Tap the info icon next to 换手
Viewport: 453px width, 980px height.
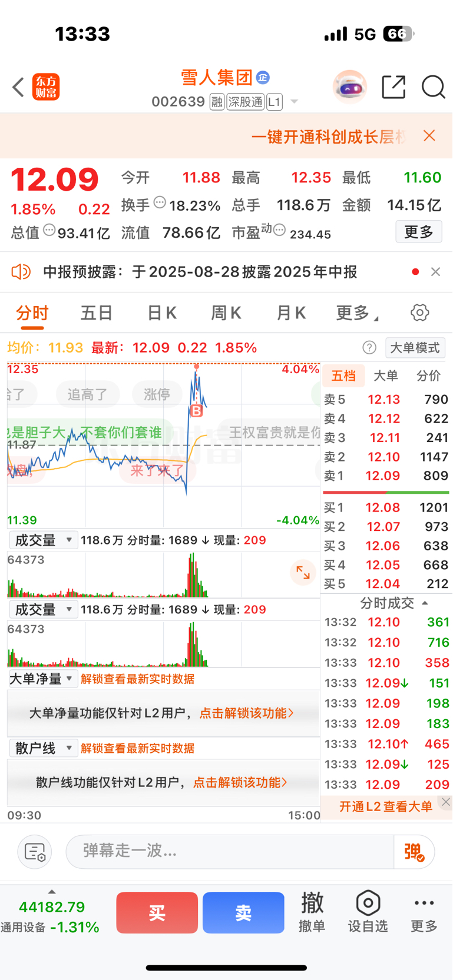tap(160, 203)
